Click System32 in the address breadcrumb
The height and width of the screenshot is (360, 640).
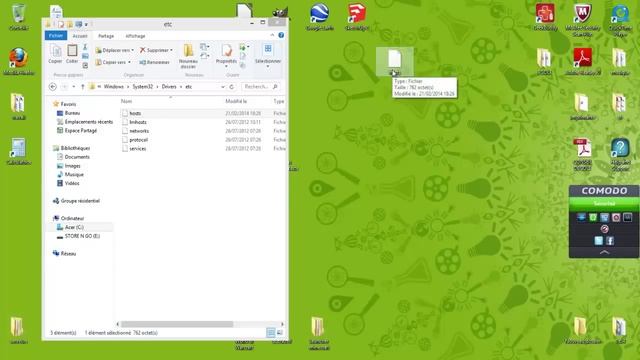point(142,87)
